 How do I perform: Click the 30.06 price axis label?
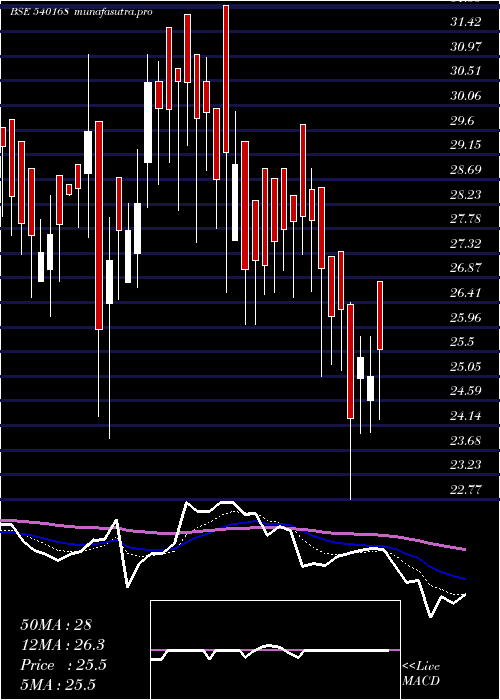pos(466,96)
